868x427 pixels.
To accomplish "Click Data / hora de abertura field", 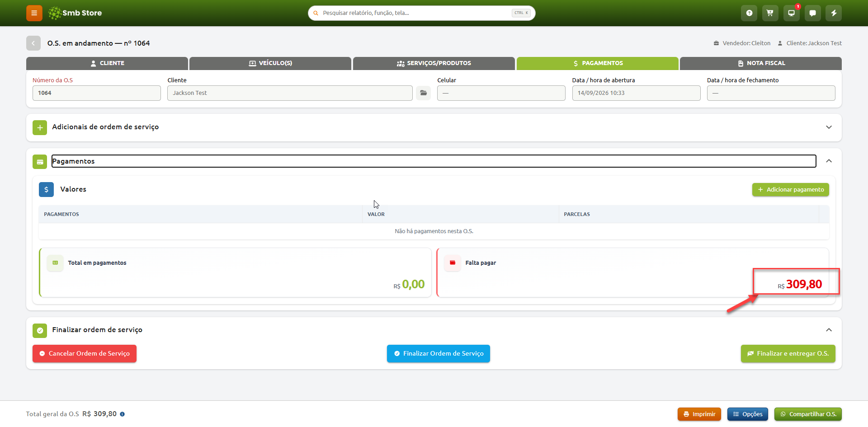I will click(636, 93).
